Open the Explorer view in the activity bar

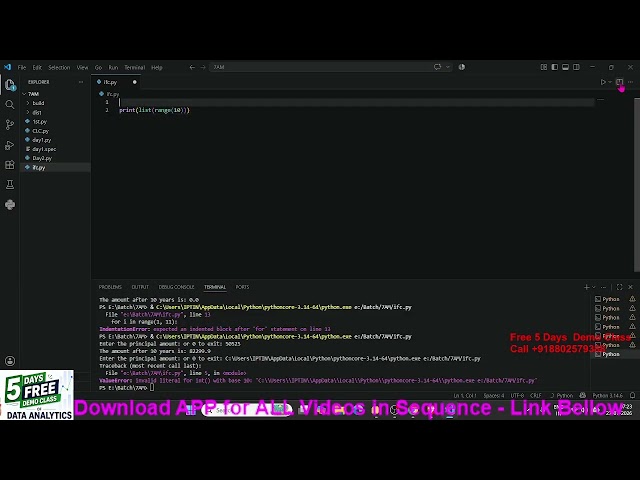(x=10, y=85)
